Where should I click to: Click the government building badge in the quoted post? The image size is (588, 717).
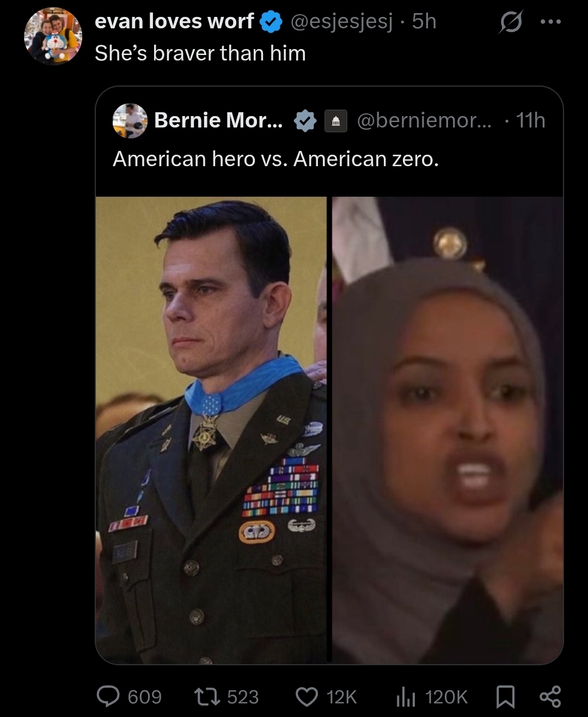click(336, 121)
